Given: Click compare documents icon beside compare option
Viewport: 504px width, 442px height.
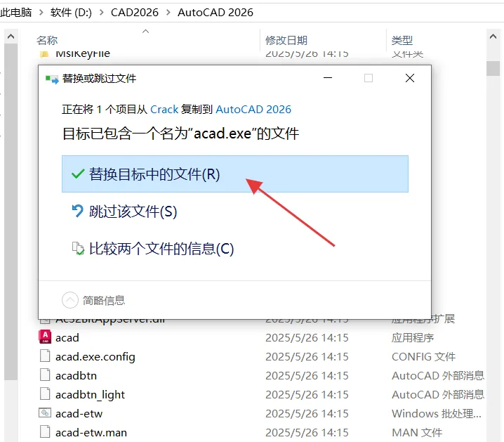Looking at the screenshot, I should (x=78, y=249).
